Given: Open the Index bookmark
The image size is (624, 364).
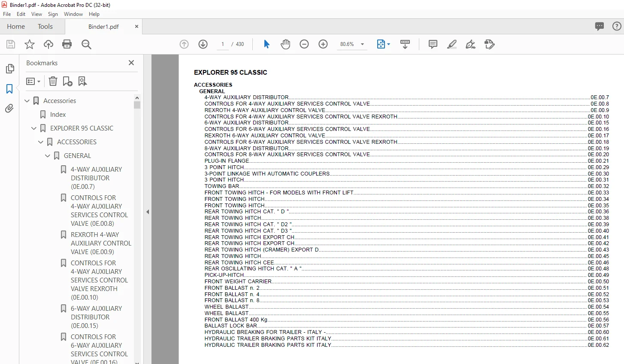Looking at the screenshot, I should [x=58, y=115].
